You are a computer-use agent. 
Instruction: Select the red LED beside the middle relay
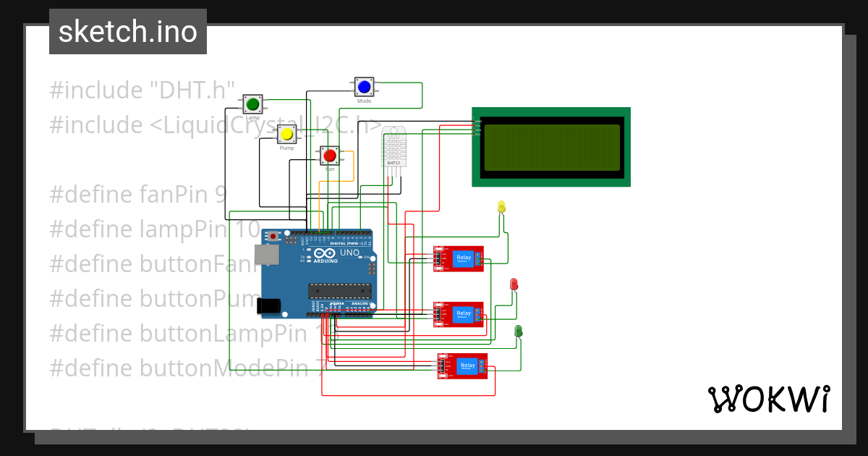514,285
